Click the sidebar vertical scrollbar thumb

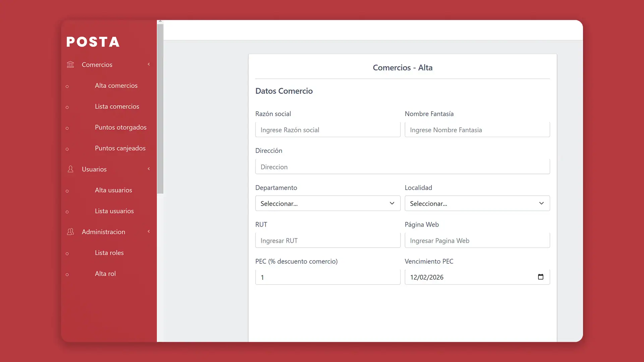coord(160,109)
